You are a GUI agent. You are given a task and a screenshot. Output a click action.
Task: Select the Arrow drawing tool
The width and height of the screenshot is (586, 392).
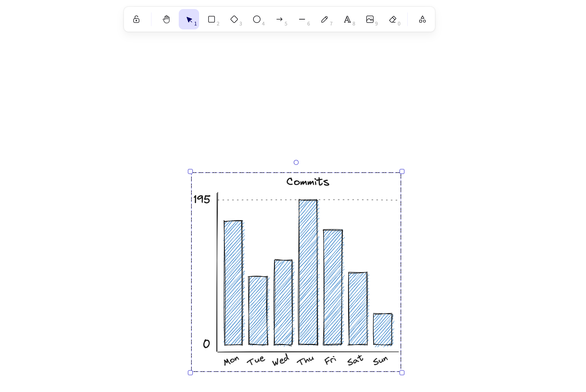point(279,19)
